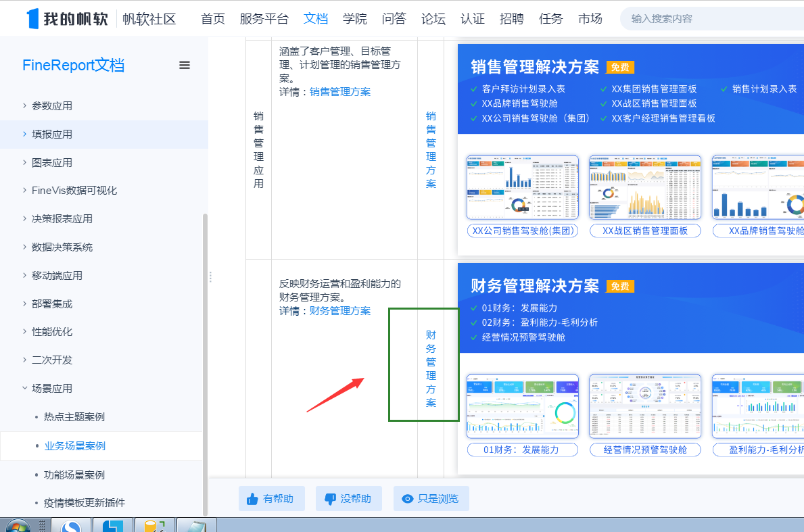Click the 没帮助 thumbs-down button
The width and height of the screenshot is (804, 532).
tap(349, 499)
